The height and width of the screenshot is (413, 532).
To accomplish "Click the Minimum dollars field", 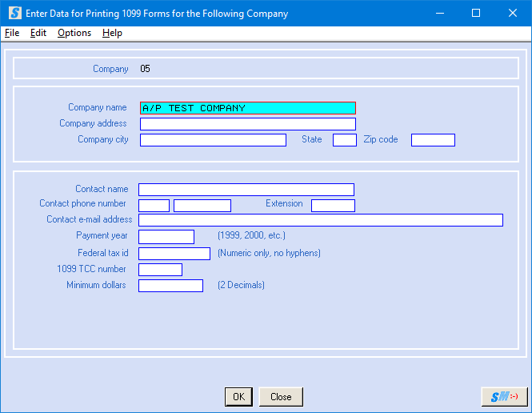I will 170,286.
